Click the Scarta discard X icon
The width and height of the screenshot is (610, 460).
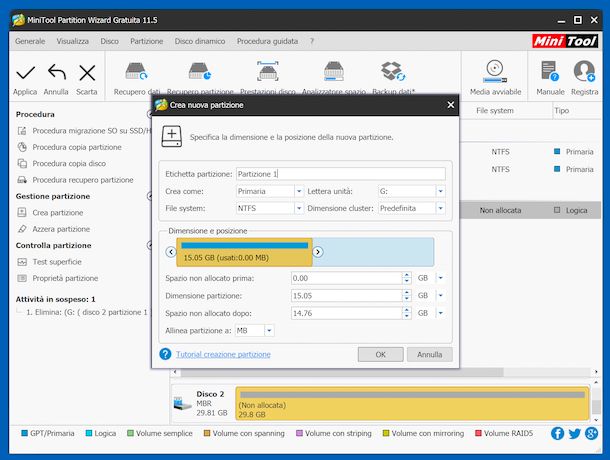(87, 73)
